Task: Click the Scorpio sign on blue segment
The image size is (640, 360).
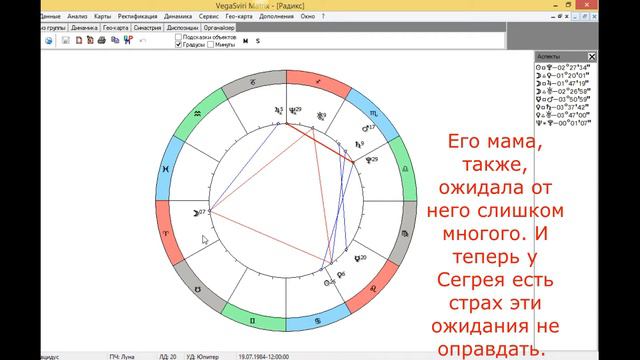Action: [x=374, y=113]
